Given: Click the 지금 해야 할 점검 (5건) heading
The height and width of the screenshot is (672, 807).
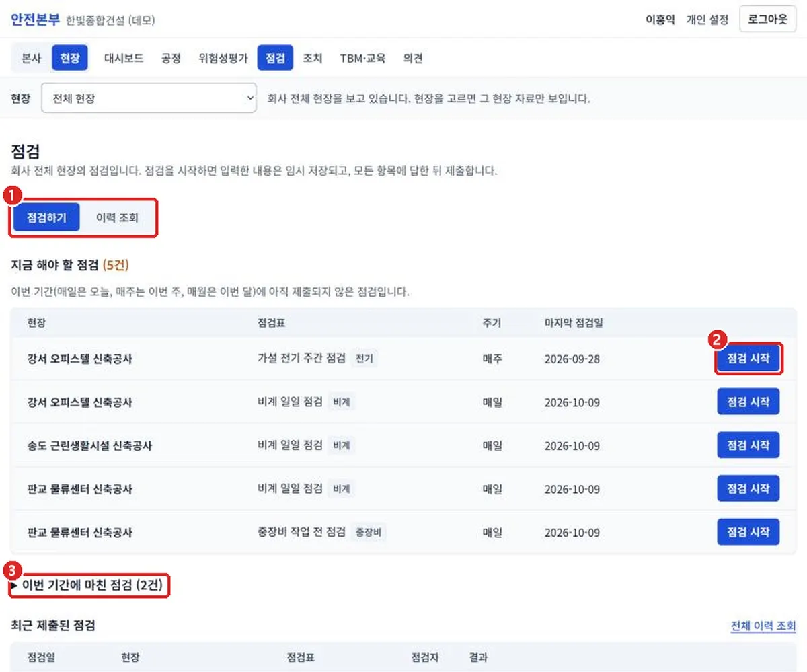Looking at the screenshot, I should tap(71, 266).
